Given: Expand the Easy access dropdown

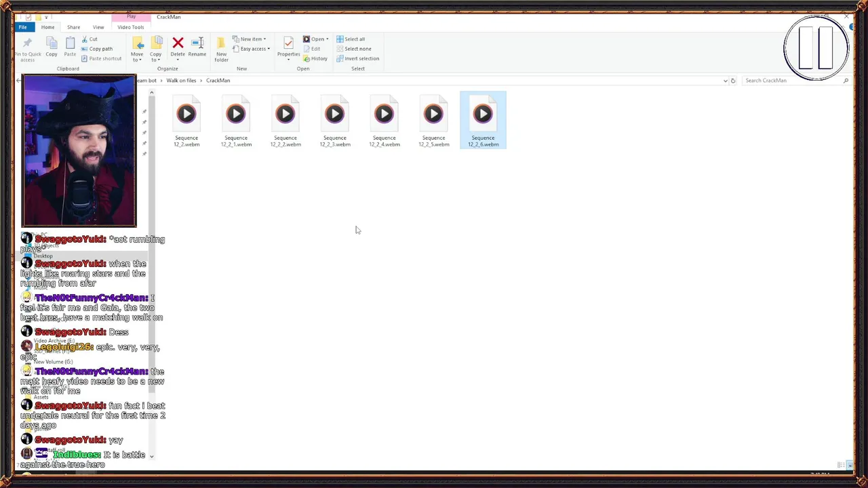Looking at the screenshot, I should click(252, 49).
